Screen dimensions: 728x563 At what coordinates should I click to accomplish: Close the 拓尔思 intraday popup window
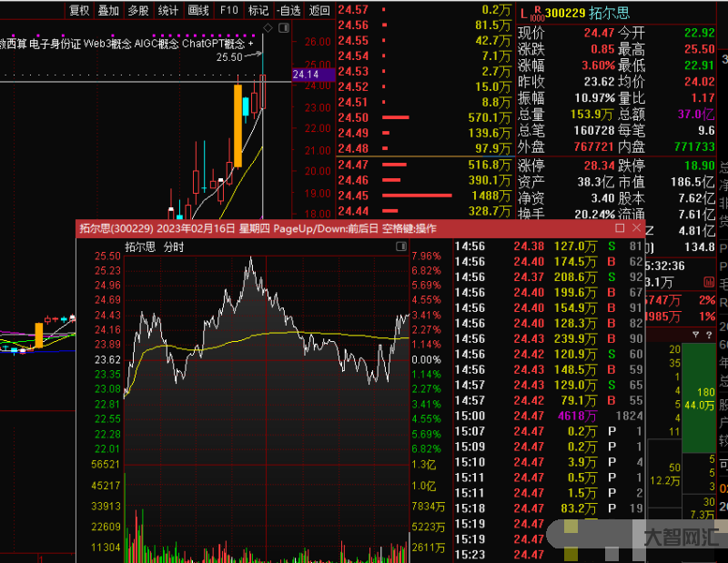point(636,228)
